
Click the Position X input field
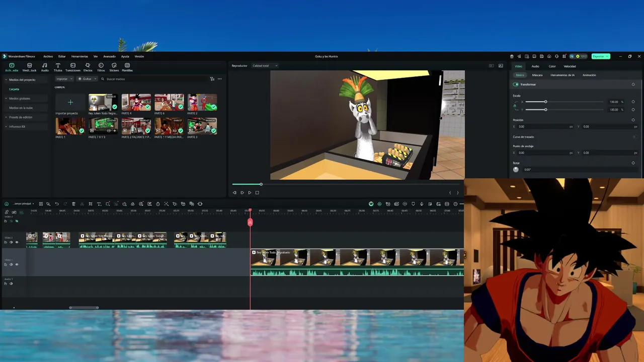(545, 127)
